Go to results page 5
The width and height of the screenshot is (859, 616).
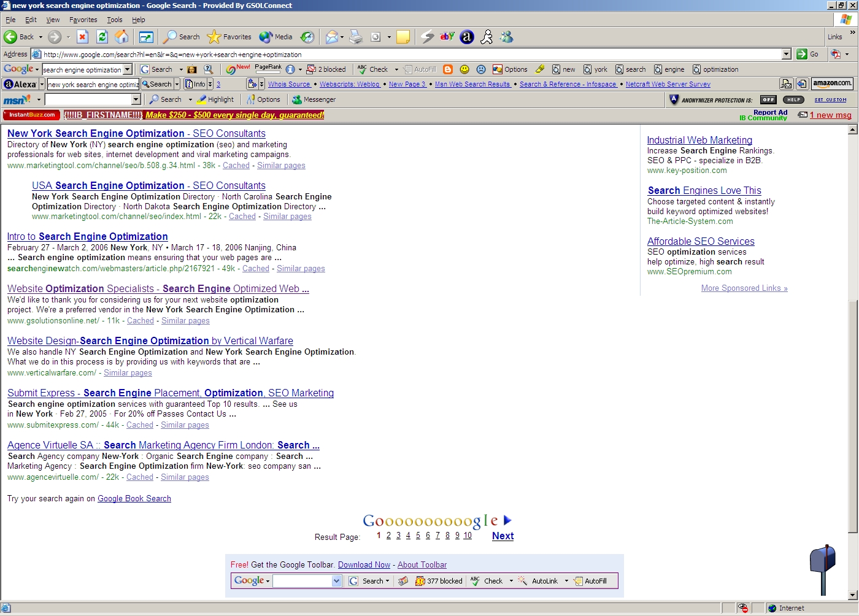(x=418, y=536)
